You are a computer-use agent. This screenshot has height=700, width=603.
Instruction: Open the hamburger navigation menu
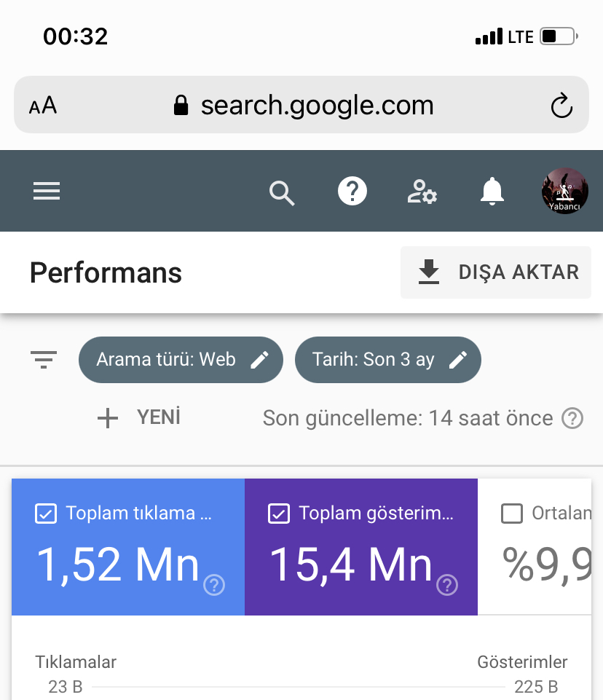[x=47, y=191]
